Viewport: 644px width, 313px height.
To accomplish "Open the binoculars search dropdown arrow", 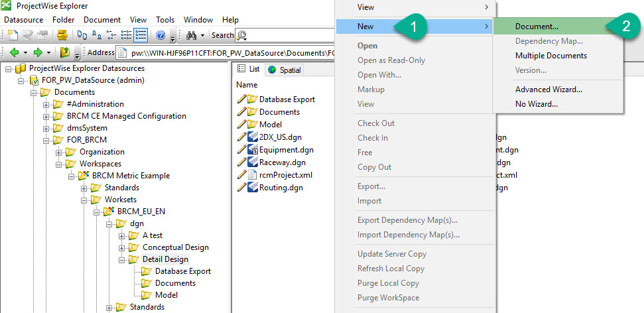I will [202, 36].
